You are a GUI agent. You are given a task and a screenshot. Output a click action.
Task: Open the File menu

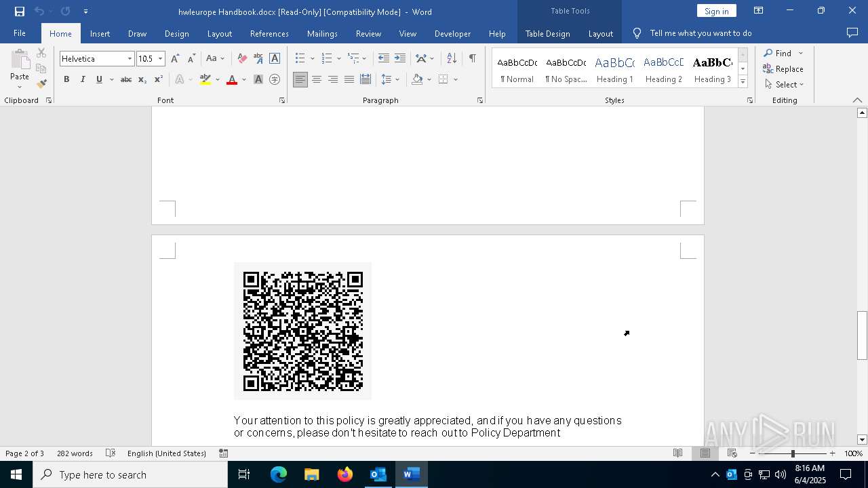pos(20,33)
